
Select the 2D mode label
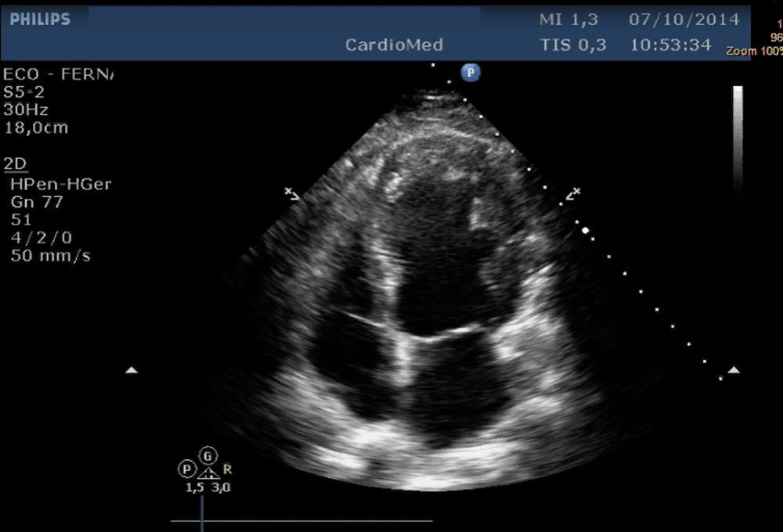15,163
